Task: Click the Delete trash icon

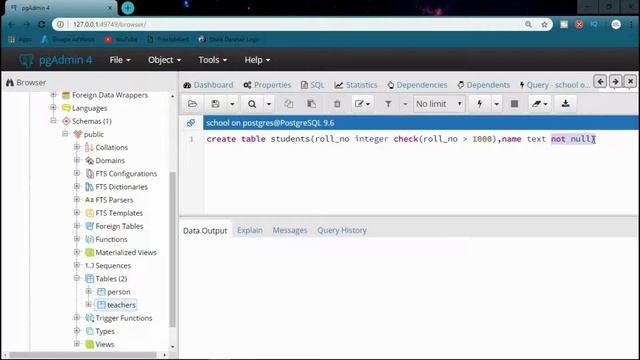Action: point(337,104)
